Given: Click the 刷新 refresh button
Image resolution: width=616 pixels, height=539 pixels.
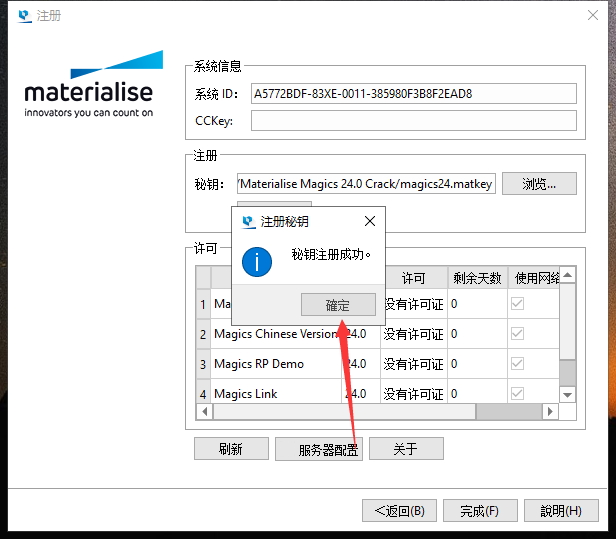Looking at the screenshot, I should (231, 449).
